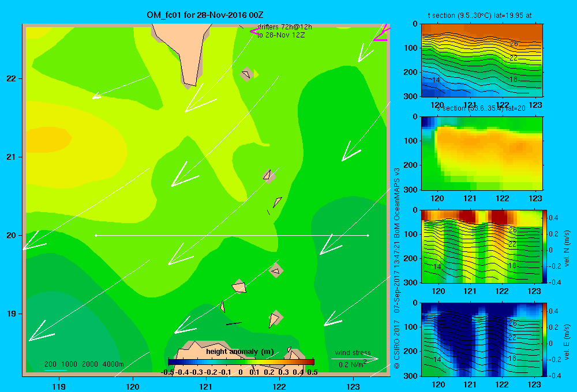Click the main map latitude label 19
577x392 pixels.
(12, 314)
